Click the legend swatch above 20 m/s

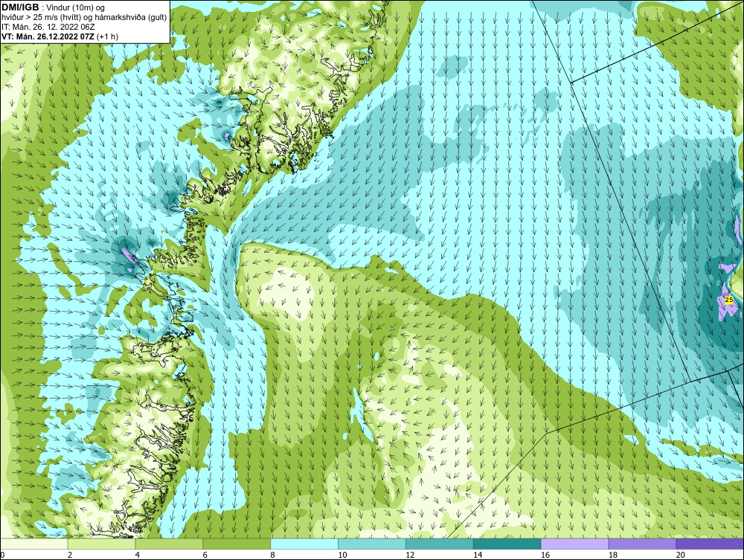(710, 544)
